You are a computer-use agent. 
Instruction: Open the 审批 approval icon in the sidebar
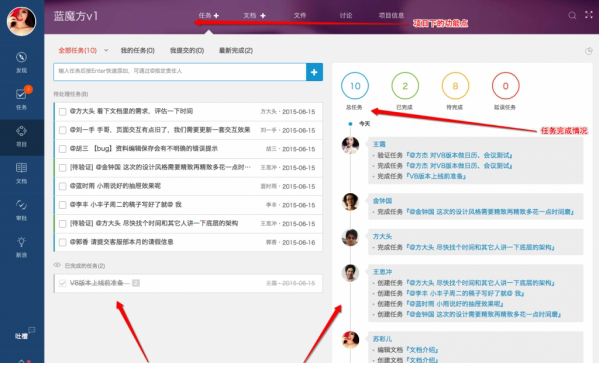(21, 205)
